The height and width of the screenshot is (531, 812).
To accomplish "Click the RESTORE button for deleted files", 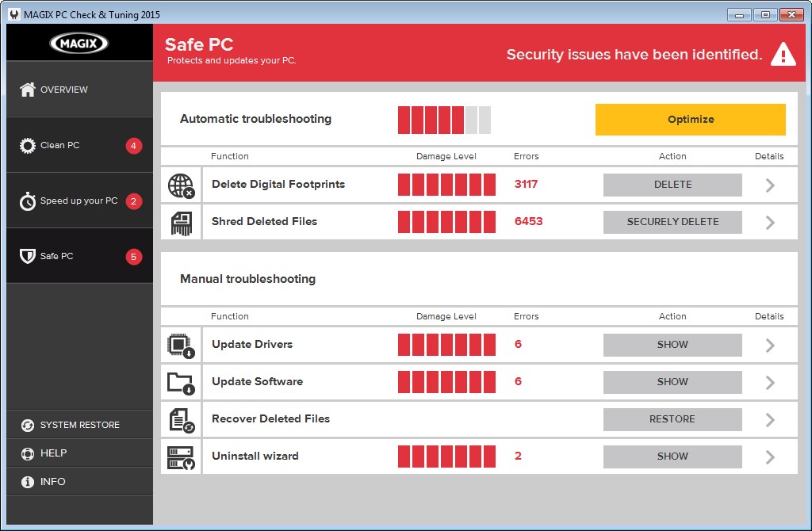I will coord(672,419).
